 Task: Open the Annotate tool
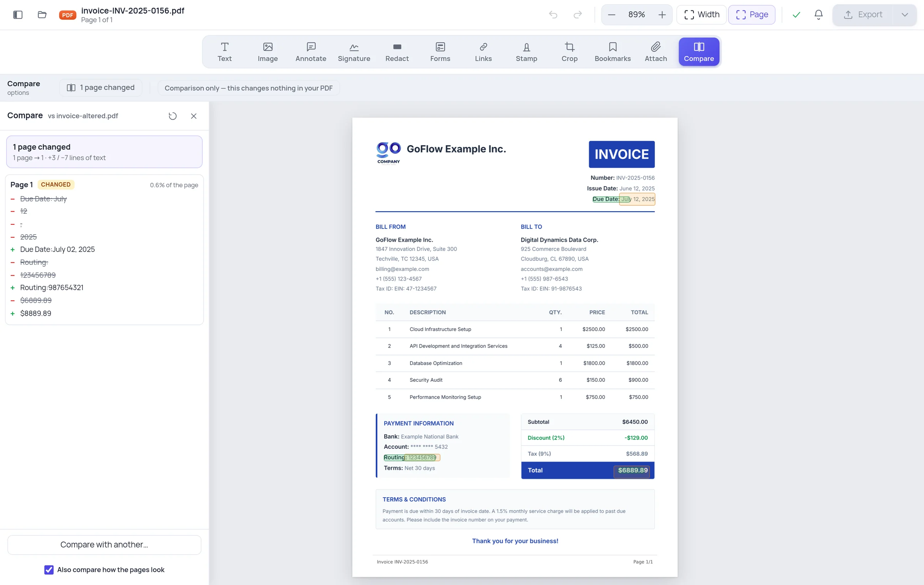[x=311, y=52]
